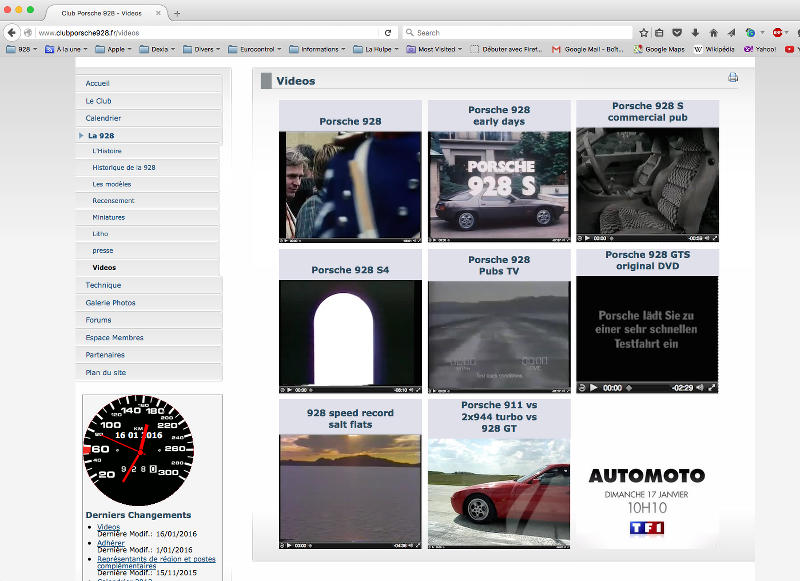Open the Les modèles submenu link
Screen dimensions: 800x581
tap(112, 184)
